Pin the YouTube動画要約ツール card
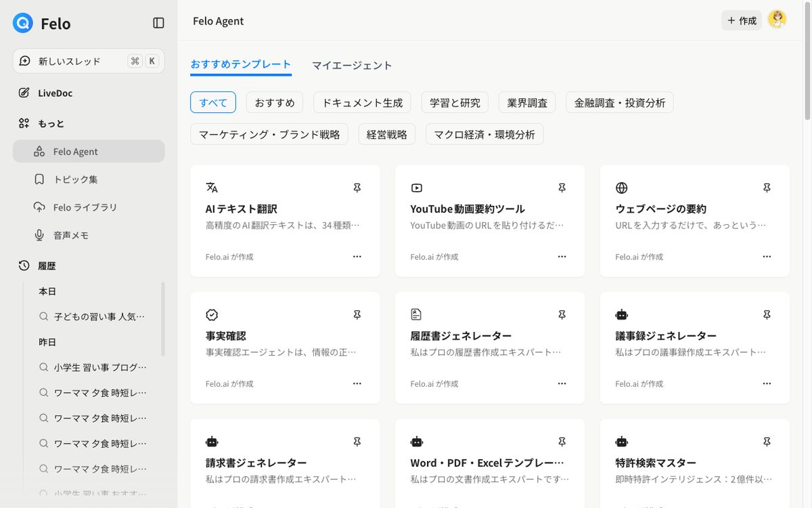This screenshot has width=812, height=508. (x=562, y=188)
